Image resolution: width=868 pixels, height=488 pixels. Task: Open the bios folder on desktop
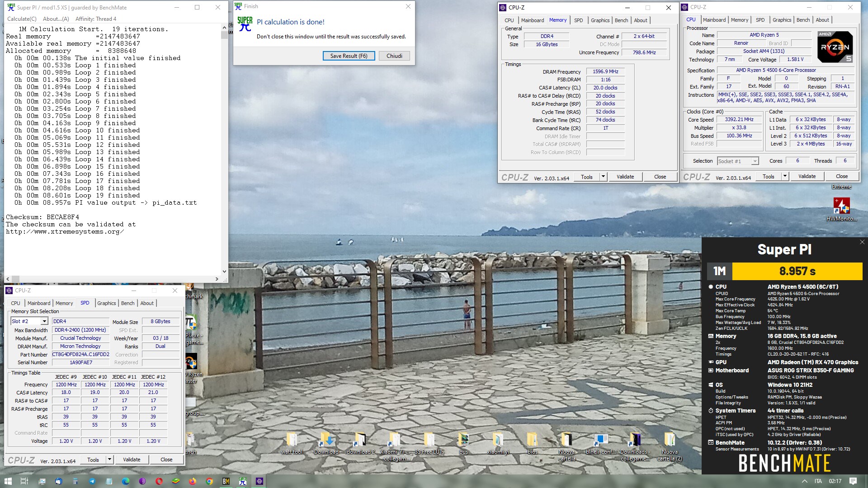point(532,443)
